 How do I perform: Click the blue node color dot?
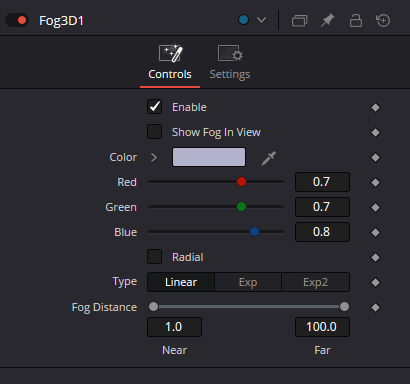pos(244,20)
